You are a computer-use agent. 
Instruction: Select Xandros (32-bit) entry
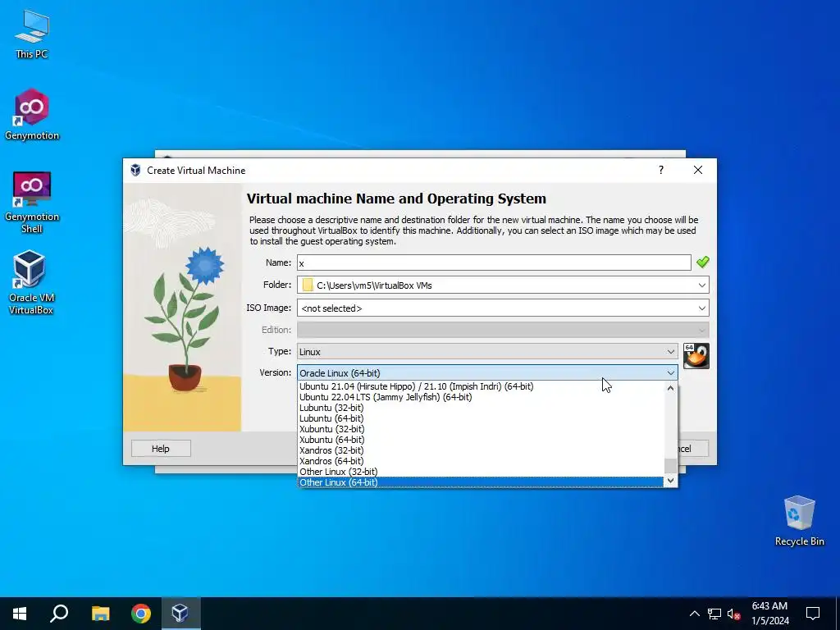pyautogui.click(x=481, y=450)
